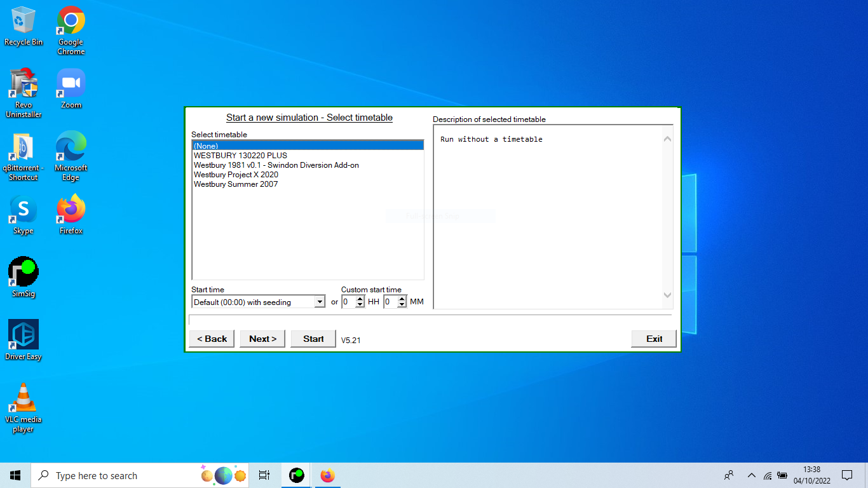Select the Driver Easy desktop icon

click(24, 340)
